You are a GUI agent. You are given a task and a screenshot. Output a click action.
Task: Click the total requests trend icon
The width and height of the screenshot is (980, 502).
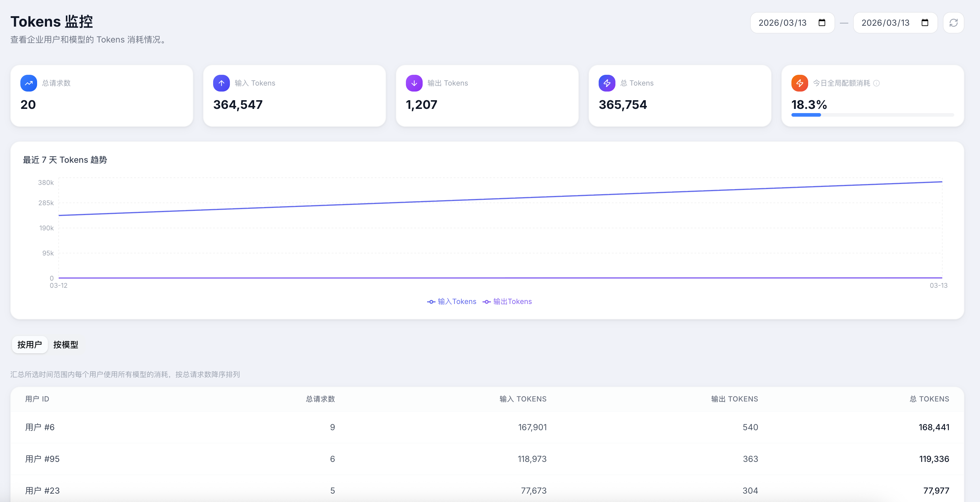pos(28,83)
